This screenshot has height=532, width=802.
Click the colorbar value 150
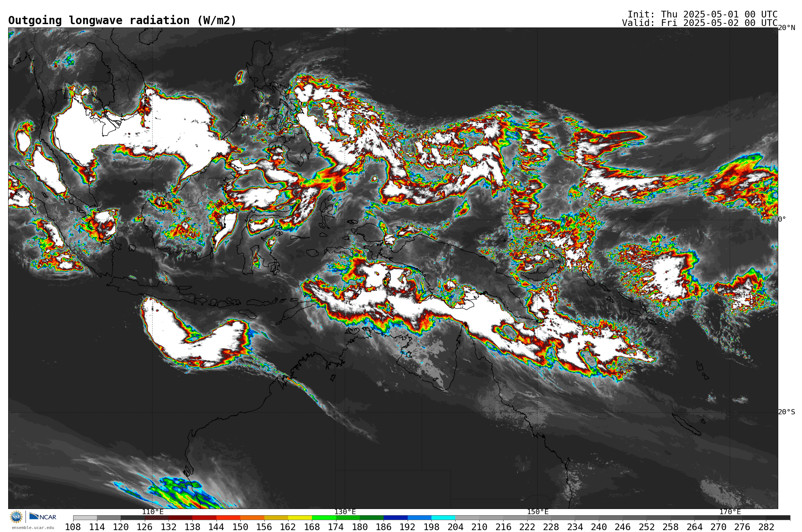240,527
